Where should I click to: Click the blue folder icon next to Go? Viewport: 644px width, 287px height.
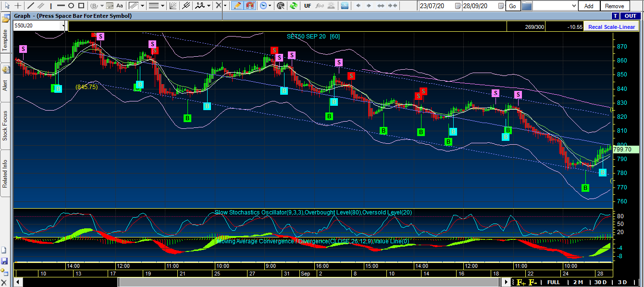point(527,6)
